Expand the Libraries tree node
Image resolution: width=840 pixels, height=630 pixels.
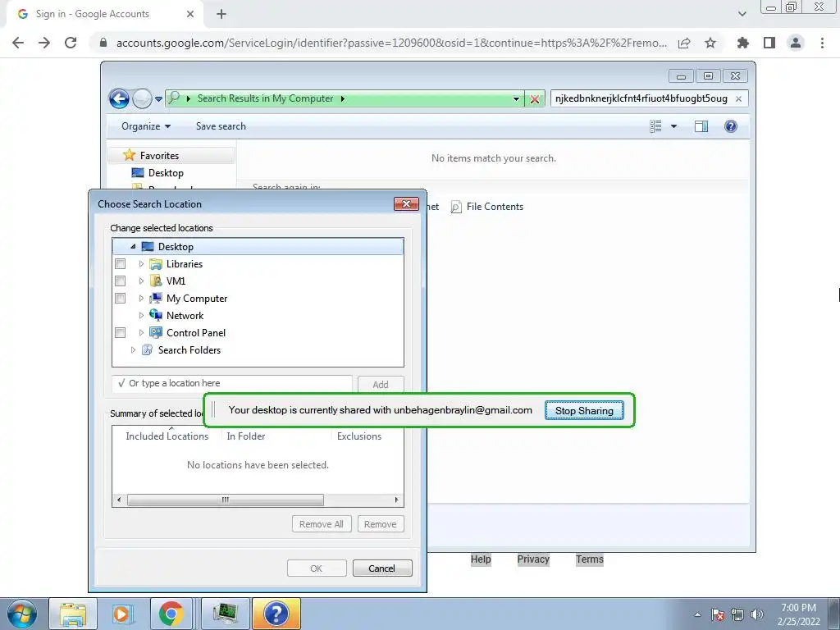141,264
